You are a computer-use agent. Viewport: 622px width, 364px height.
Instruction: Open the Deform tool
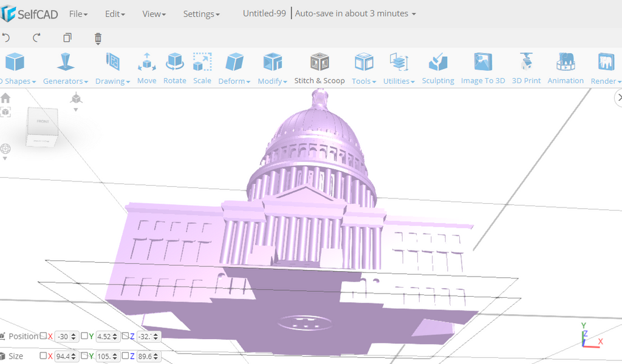point(234,62)
